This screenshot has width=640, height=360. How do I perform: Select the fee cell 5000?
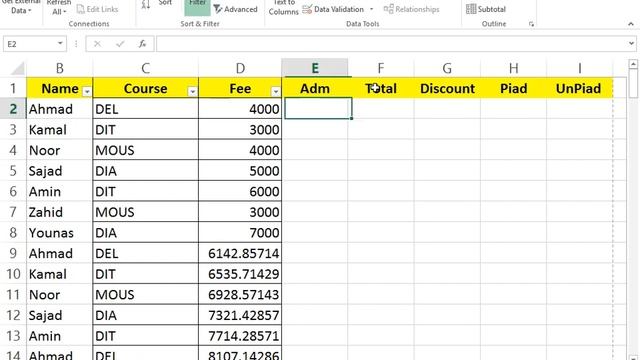click(240, 171)
